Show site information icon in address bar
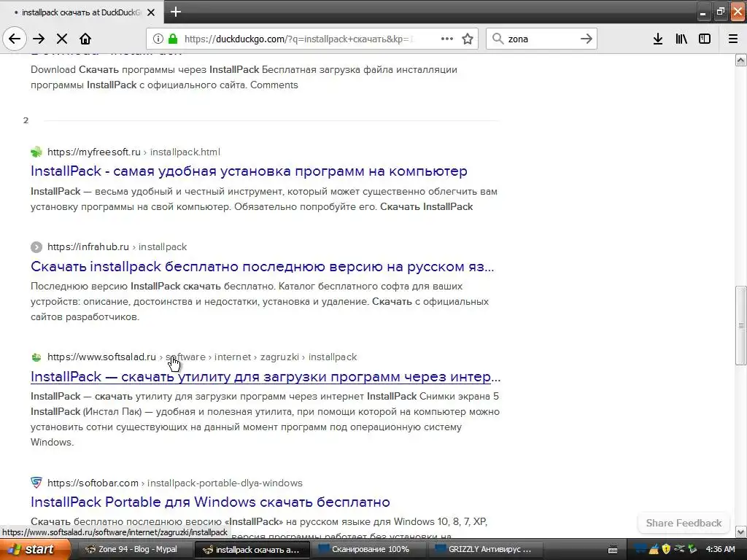The height and width of the screenshot is (560, 747). point(158,39)
